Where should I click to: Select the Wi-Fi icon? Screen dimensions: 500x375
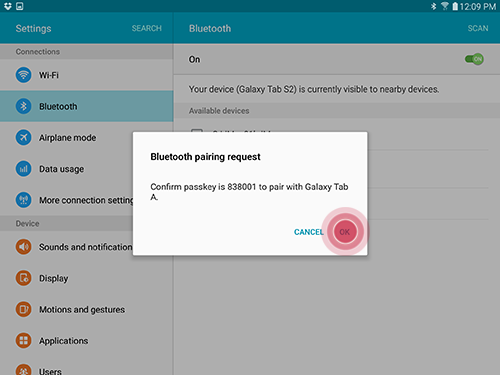point(23,75)
